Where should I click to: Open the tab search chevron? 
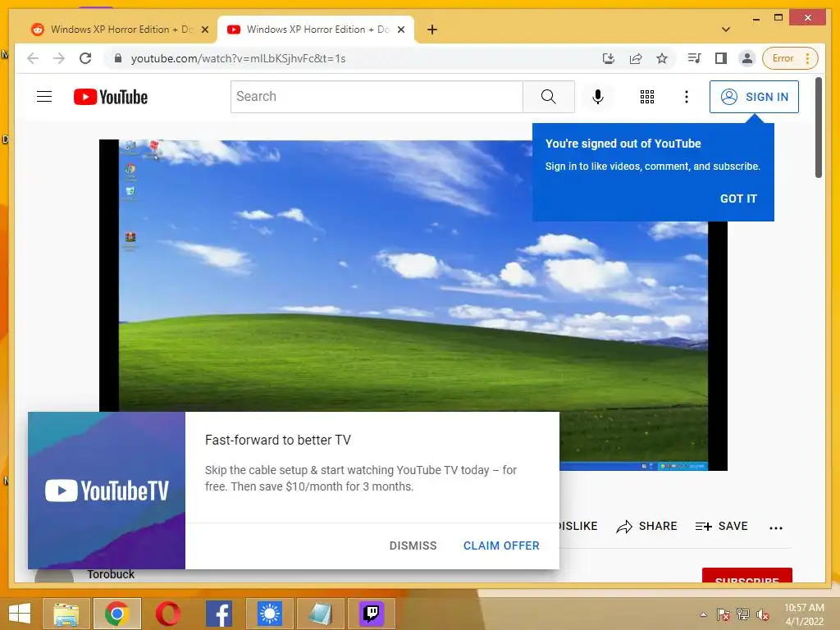coord(726,30)
